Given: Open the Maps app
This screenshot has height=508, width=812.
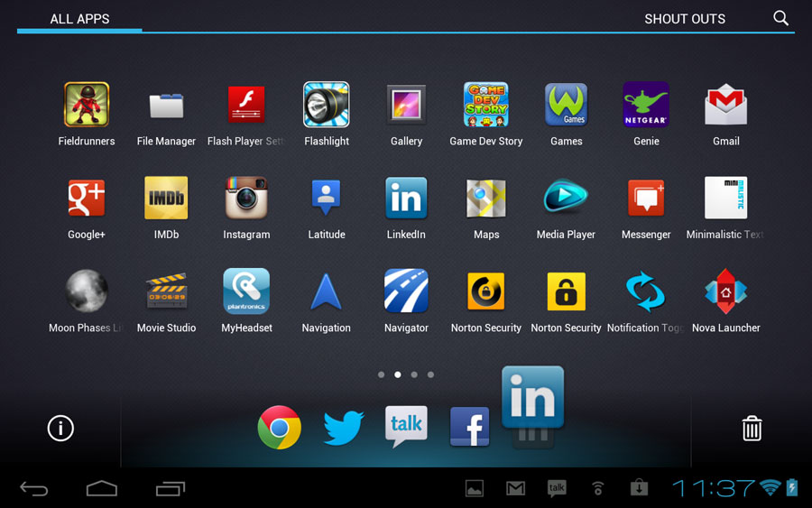Looking at the screenshot, I should (x=485, y=198).
